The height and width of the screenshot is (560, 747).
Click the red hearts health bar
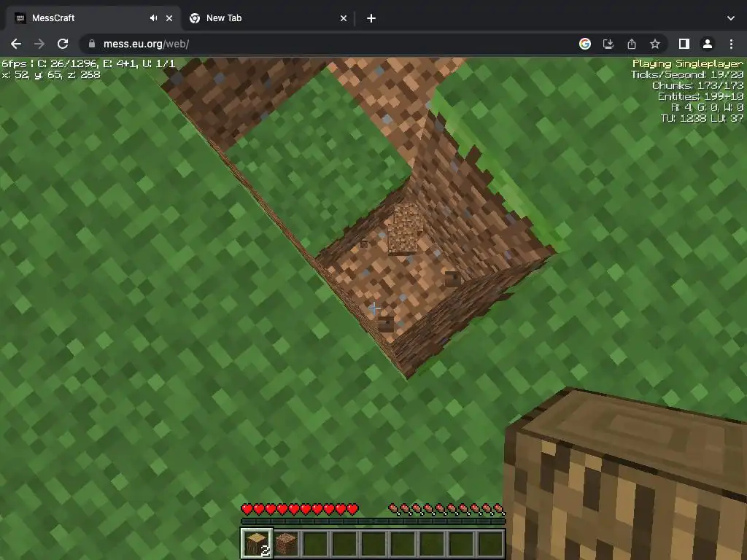click(300, 510)
